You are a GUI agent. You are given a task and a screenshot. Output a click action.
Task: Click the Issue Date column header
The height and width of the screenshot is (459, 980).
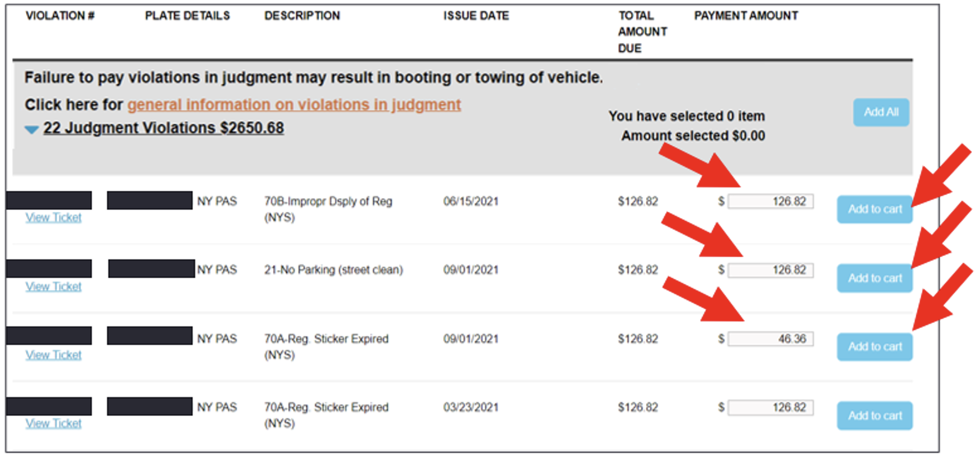point(476,16)
